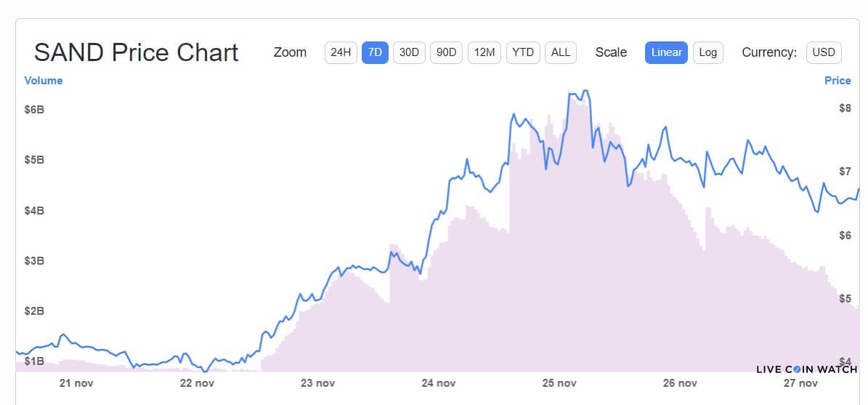
Task: Select the 7D zoom range
Action: (x=375, y=52)
